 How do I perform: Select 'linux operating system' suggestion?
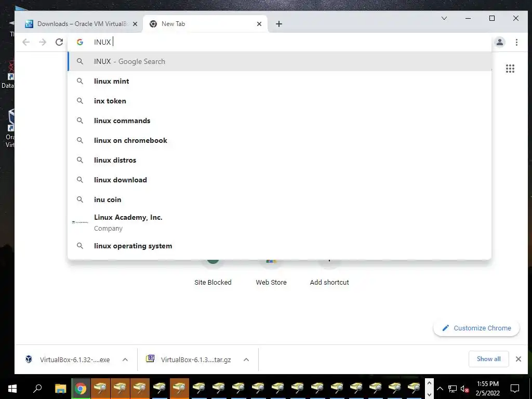(x=280, y=246)
